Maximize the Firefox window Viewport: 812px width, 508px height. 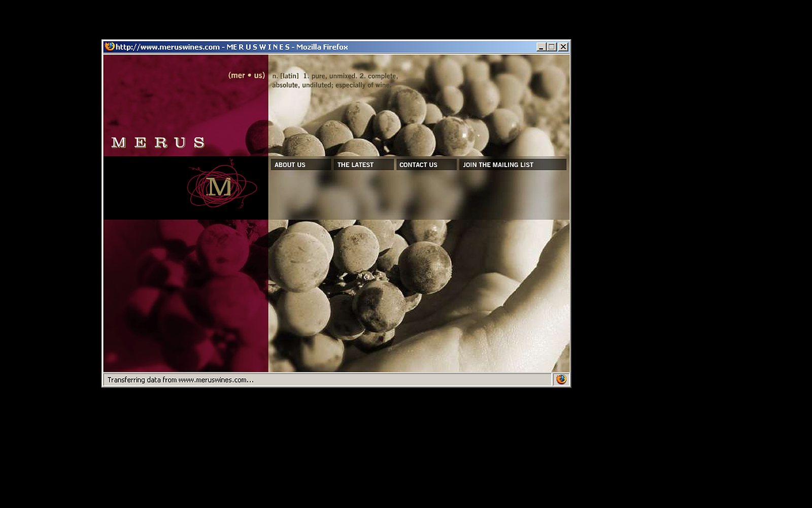coord(552,47)
